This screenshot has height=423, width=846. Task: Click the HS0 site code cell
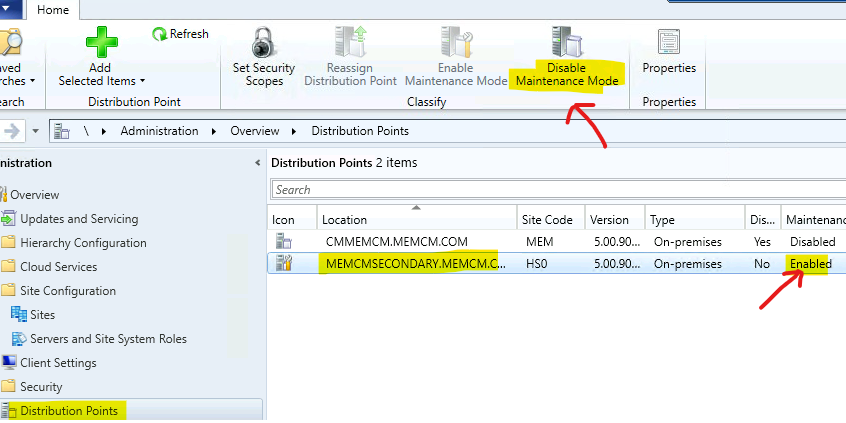(537, 264)
